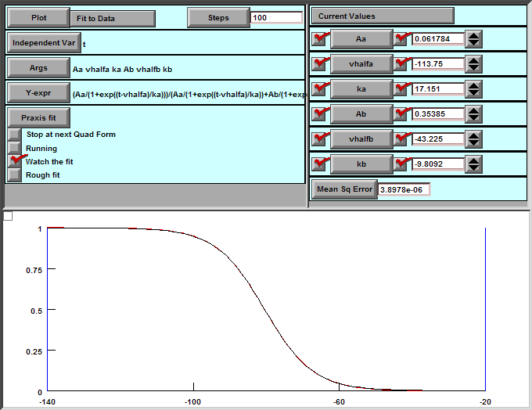Edit the Ab value field 0.35385
This screenshot has width=532, height=410.
click(x=437, y=114)
